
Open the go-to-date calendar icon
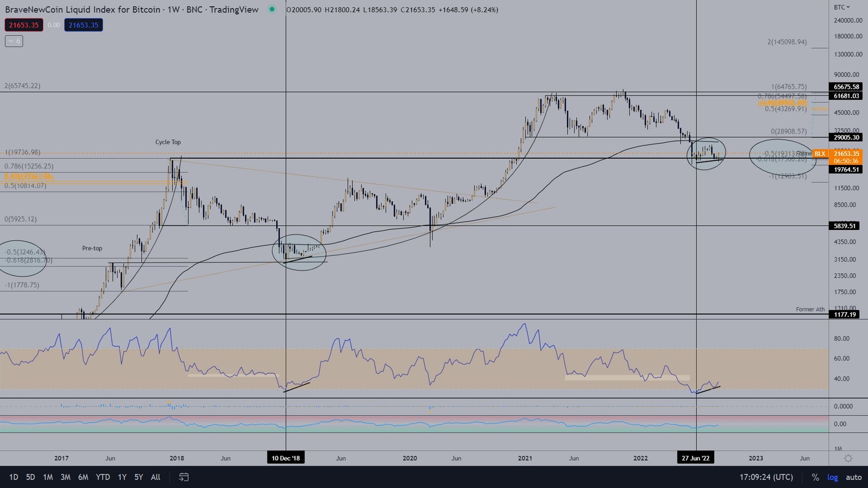click(x=184, y=477)
